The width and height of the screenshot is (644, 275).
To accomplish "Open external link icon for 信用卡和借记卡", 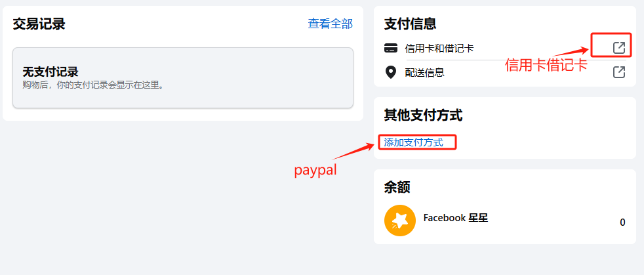I will pos(619,48).
